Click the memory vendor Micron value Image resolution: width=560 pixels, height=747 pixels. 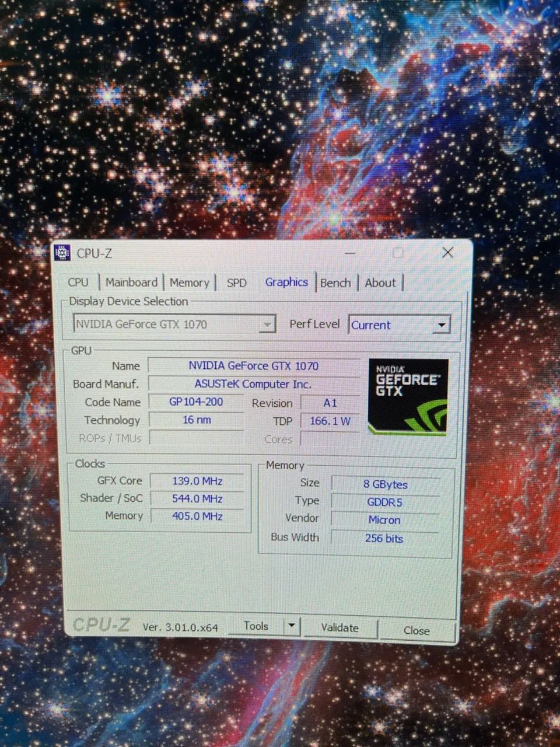(x=385, y=520)
